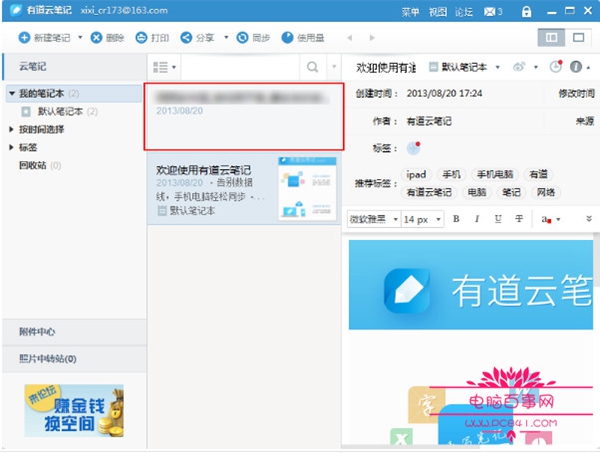Open the 回收站 recycle bin
The height and width of the screenshot is (453, 600).
(x=40, y=165)
